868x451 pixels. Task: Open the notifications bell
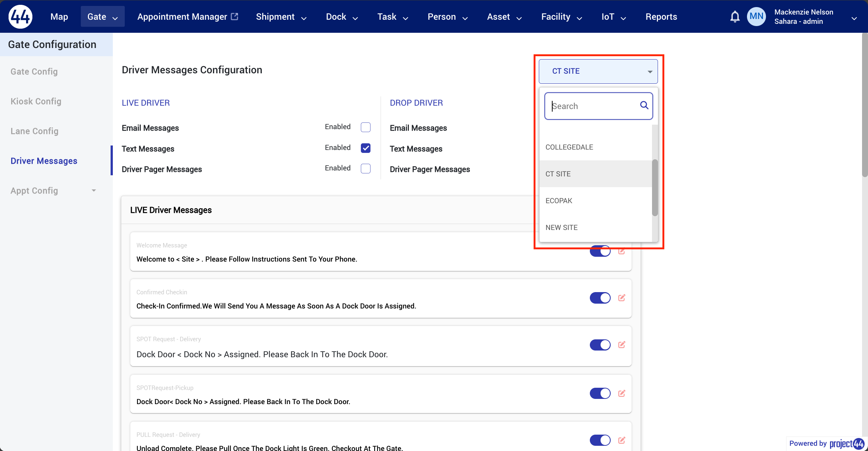(735, 17)
